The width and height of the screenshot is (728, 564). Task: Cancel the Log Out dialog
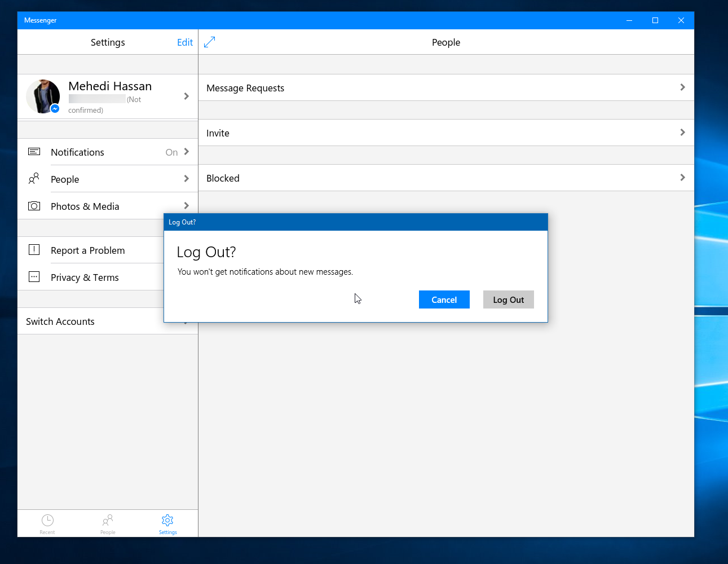click(444, 299)
